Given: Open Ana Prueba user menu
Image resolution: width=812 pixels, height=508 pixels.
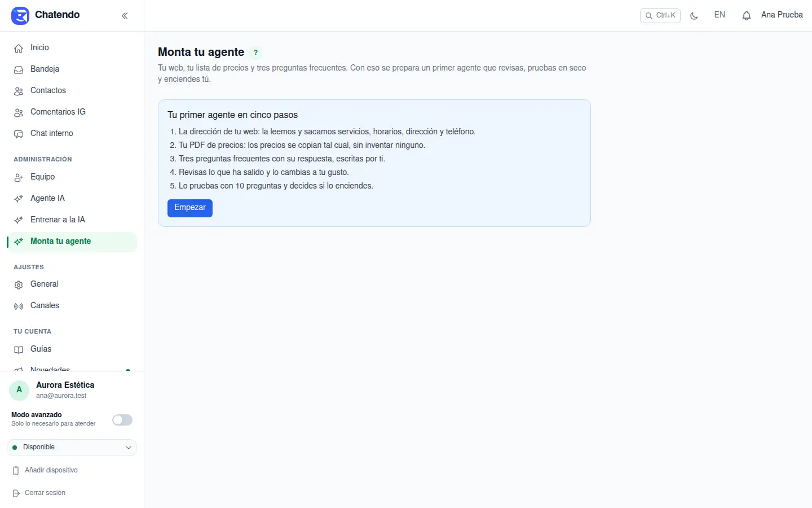Looking at the screenshot, I should point(782,15).
